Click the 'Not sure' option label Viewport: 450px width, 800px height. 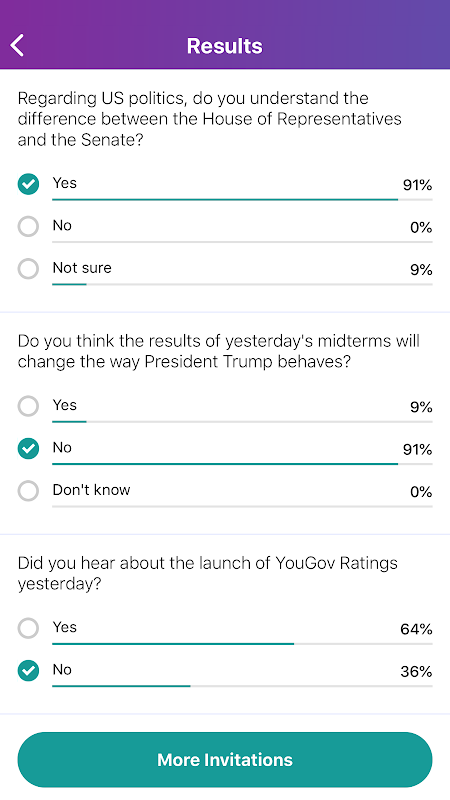tap(82, 268)
